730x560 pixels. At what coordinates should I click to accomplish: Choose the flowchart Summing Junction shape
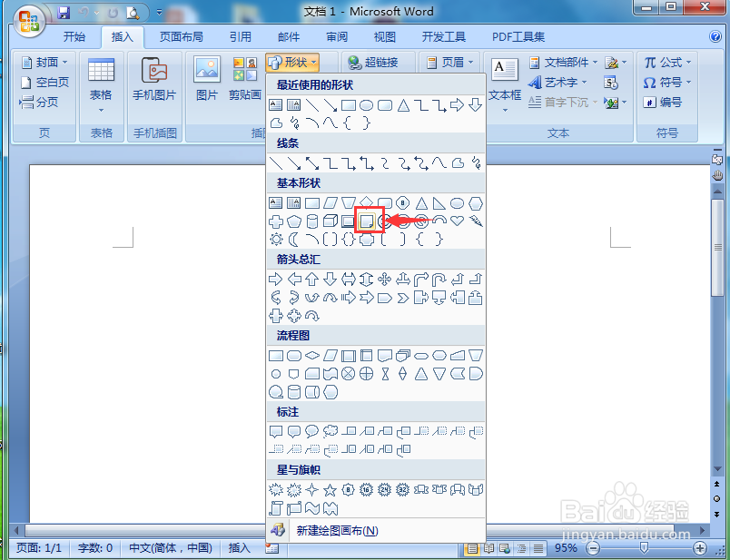coord(349,374)
